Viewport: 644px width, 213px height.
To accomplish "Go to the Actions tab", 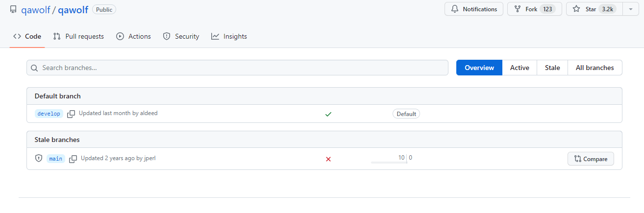I will click(133, 36).
